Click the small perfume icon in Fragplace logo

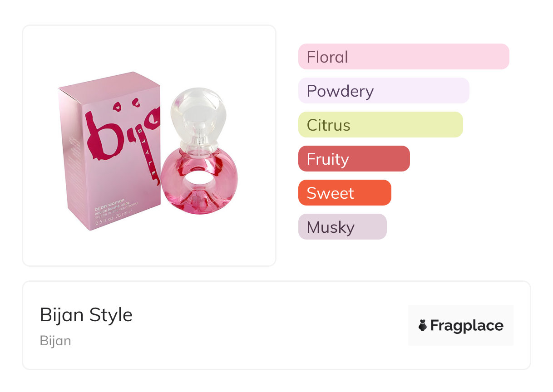(x=423, y=325)
